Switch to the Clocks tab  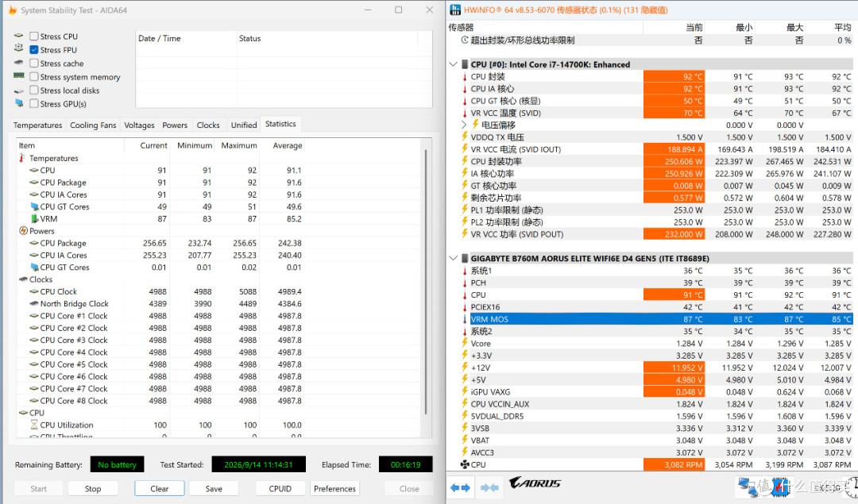click(208, 125)
